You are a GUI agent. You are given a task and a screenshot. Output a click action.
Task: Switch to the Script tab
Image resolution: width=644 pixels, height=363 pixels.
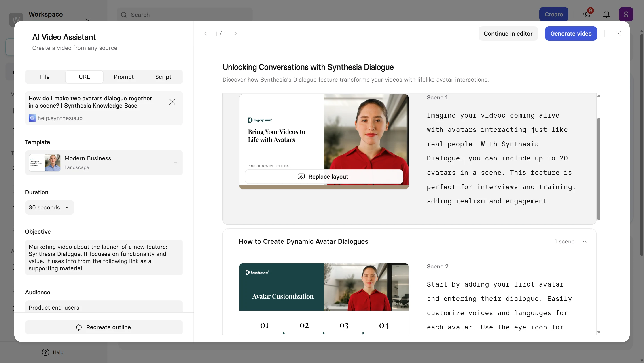point(163,77)
